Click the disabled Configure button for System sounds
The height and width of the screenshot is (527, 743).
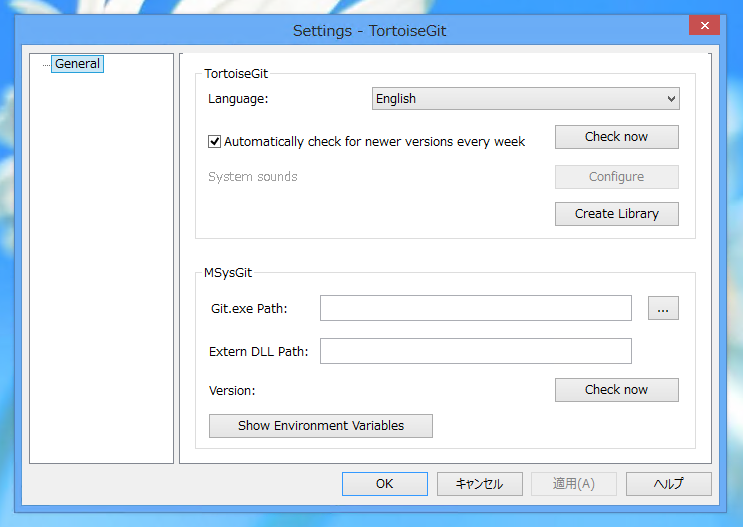(616, 177)
